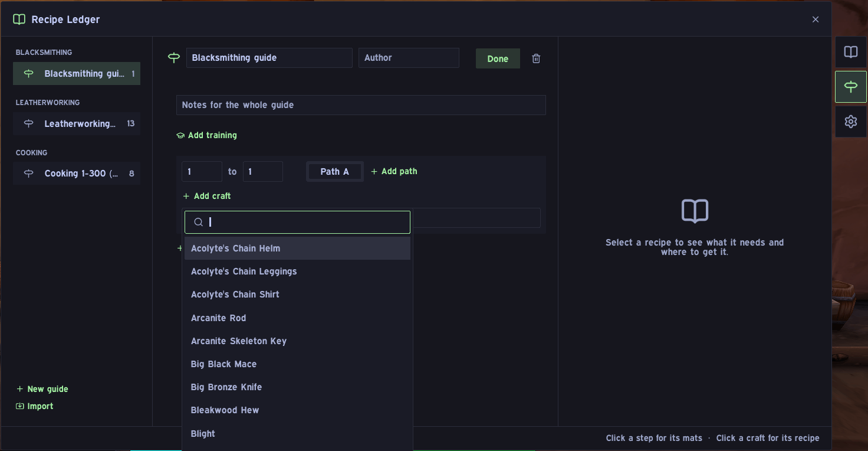Open the recipe book side tab icon
Image resolution: width=868 pixels, height=451 pixels.
[x=851, y=52]
